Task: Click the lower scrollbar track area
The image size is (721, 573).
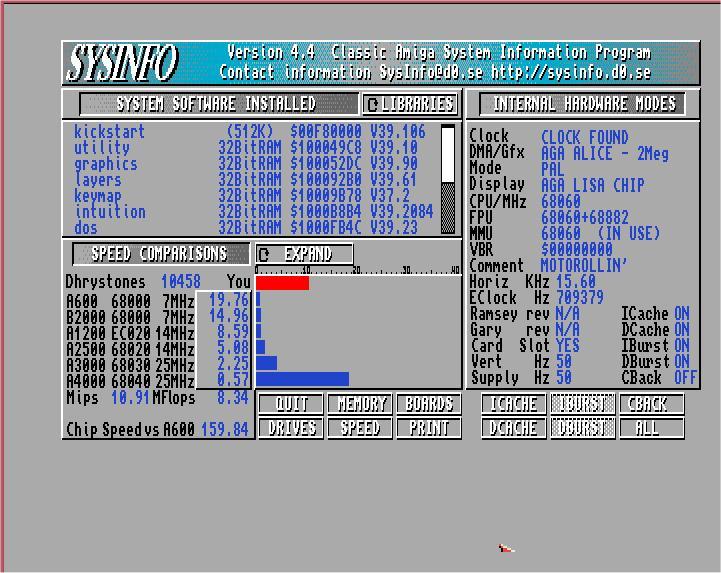Action: 448,208
